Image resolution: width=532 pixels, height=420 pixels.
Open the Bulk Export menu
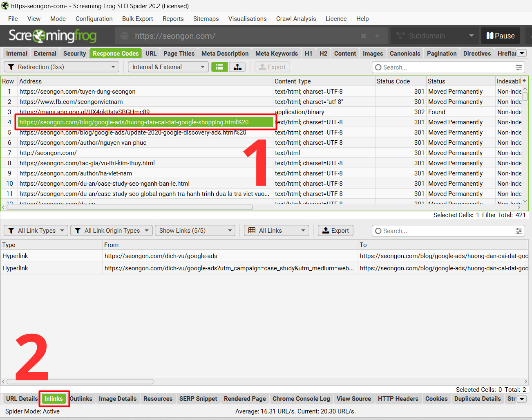[137, 19]
